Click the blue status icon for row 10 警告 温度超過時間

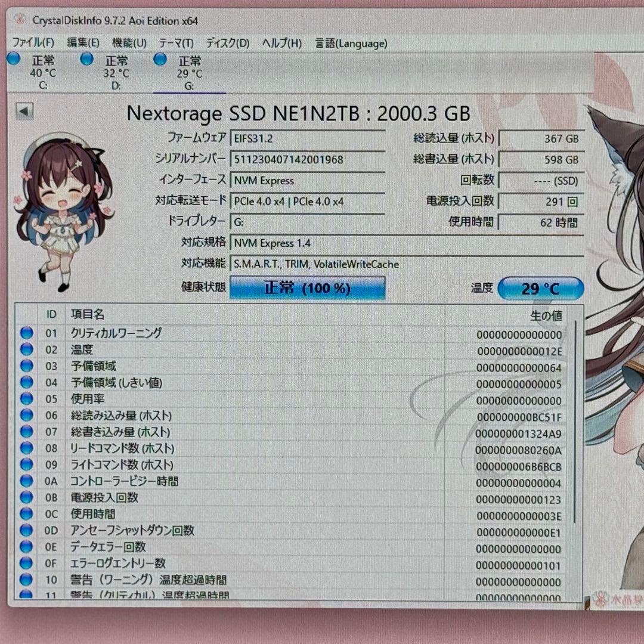27,578
